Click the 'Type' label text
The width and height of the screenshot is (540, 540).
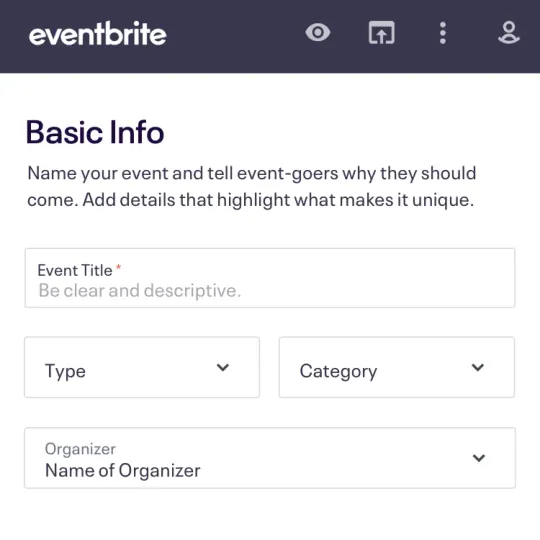point(65,372)
